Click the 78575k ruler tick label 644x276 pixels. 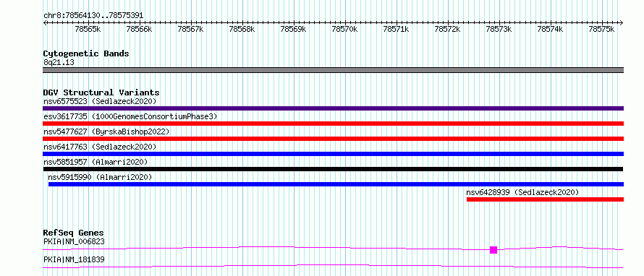click(x=601, y=29)
